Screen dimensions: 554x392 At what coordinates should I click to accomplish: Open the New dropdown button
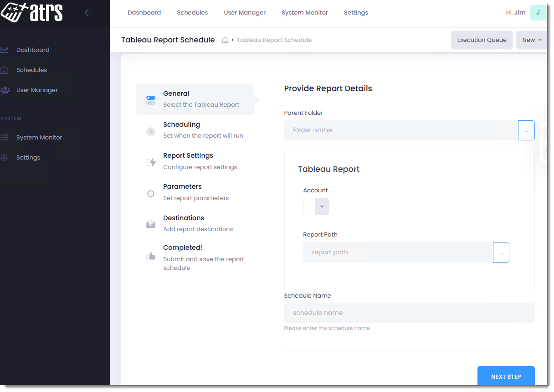[x=532, y=40]
